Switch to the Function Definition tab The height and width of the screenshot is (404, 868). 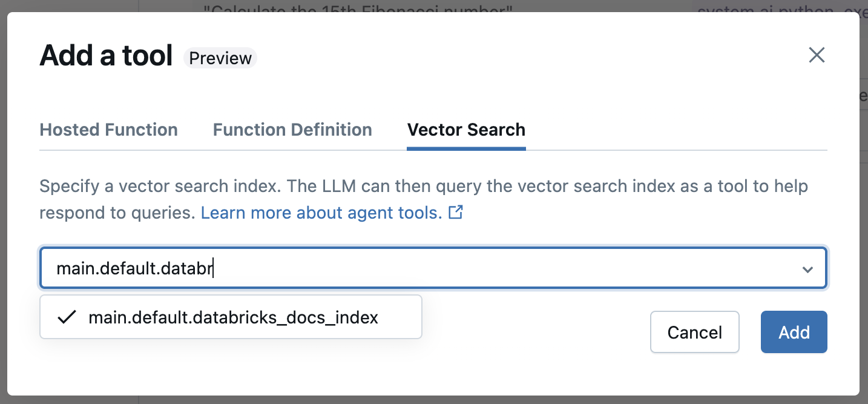[292, 129]
